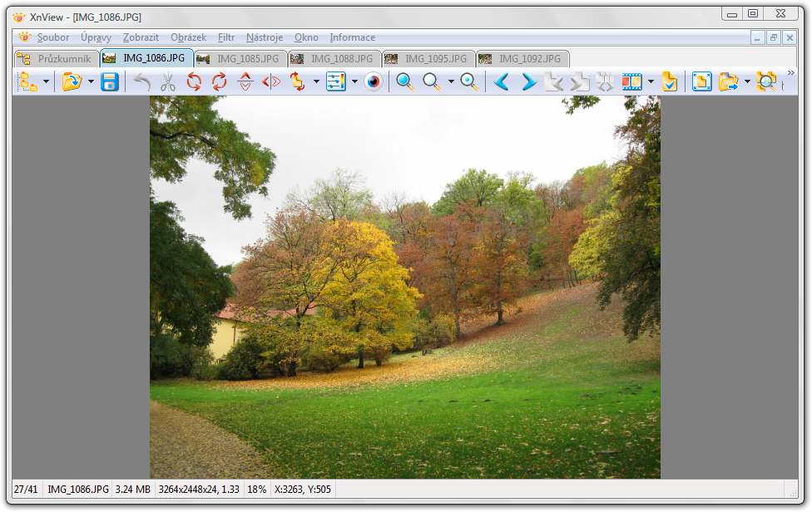Switch to the IMG_1095.JPG tab

coord(428,59)
